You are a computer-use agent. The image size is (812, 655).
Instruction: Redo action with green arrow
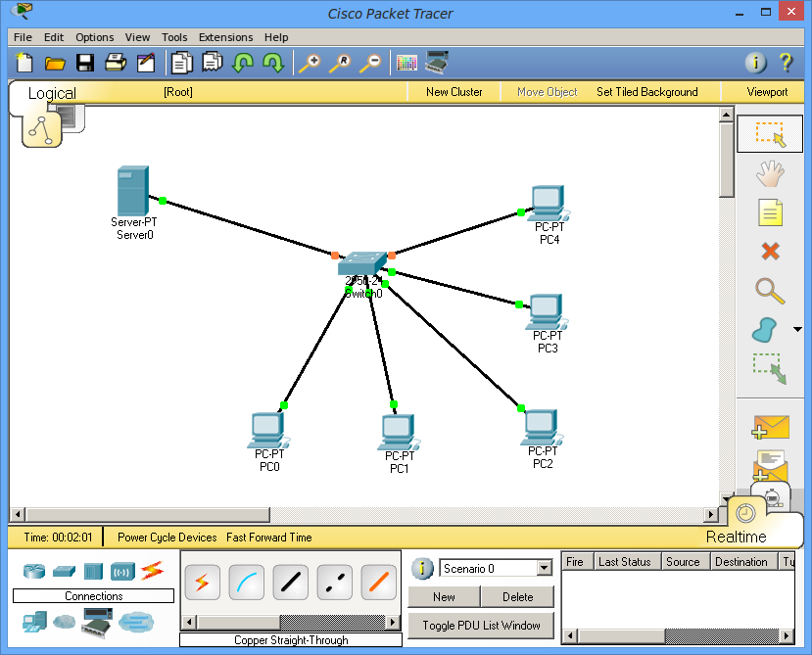click(273, 63)
